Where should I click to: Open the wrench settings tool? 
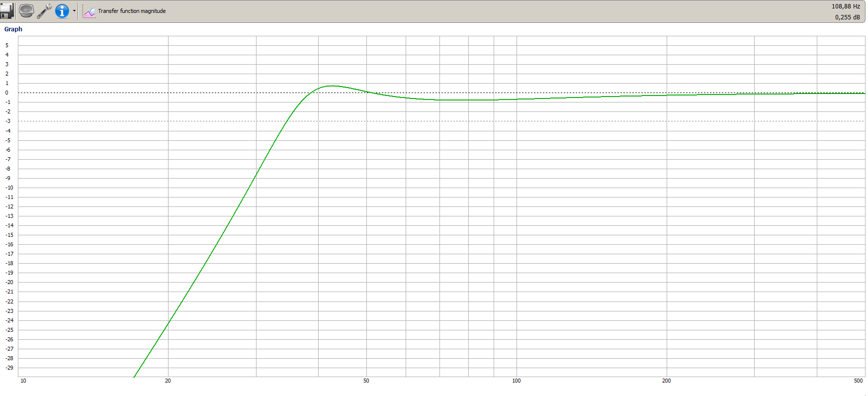pyautogui.click(x=44, y=10)
